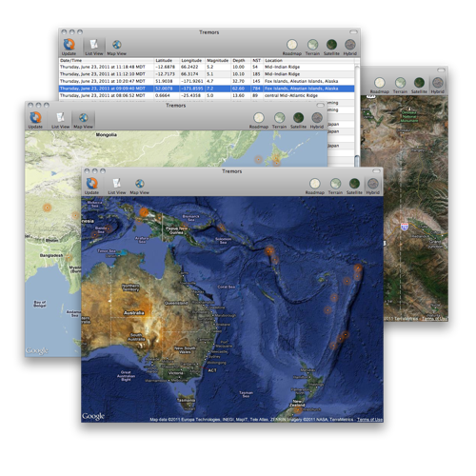Select the 11:12:10 MDT Mid-Indian Ridge row

tap(207, 74)
